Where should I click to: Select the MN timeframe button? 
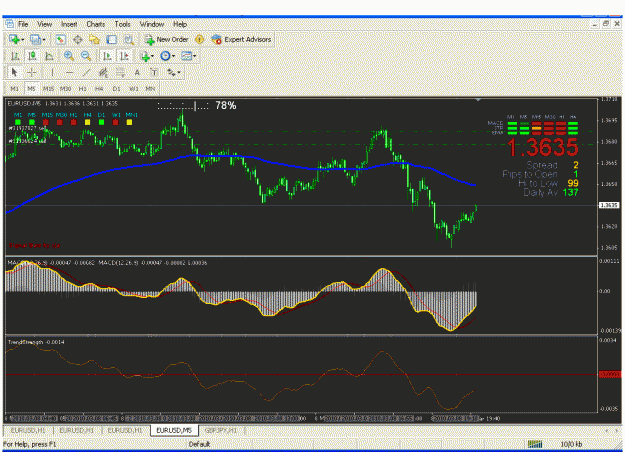pyautogui.click(x=150, y=88)
